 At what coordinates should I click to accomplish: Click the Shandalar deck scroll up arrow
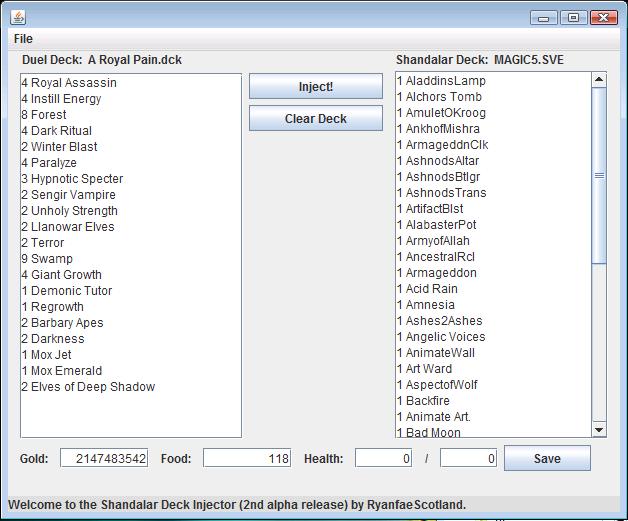tap(599, 80)
